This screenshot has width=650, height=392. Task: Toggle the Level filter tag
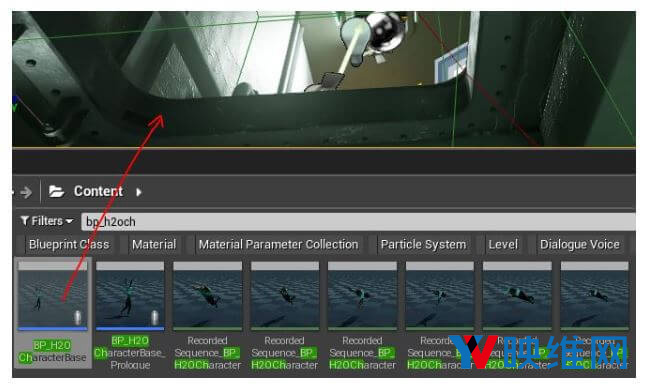(x=503, y=244)
